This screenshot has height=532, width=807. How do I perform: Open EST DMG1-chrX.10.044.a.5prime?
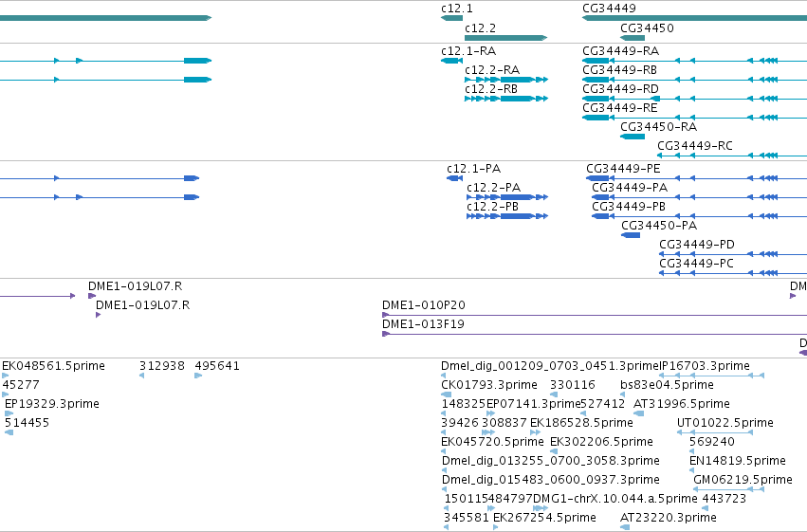point(615,500)
